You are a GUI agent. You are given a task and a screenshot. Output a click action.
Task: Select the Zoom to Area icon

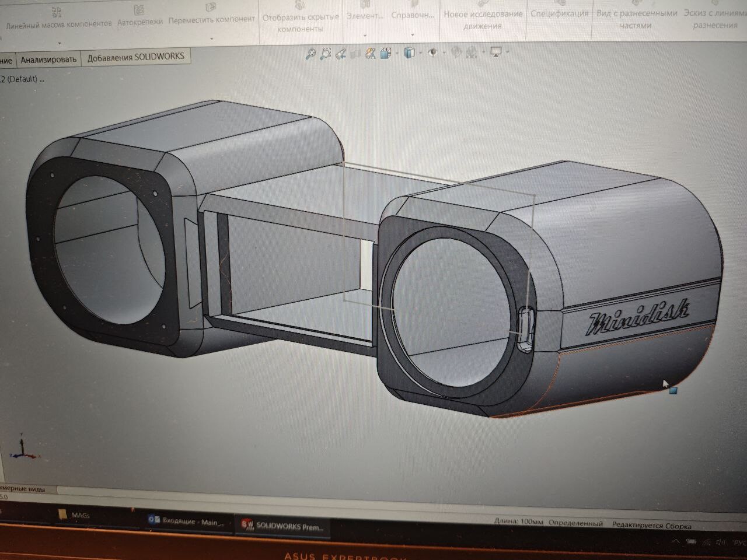[x=326, y=53]
